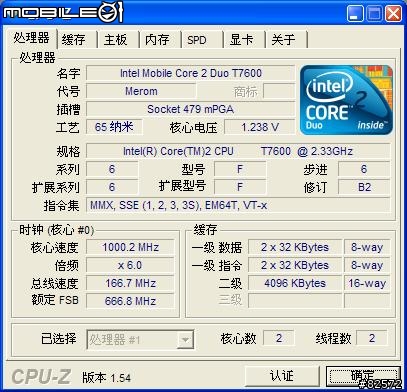407x392 pixels.
Task: Select the 一级 指令 2 x 32 KBytes value
Action: click(295, 265)
